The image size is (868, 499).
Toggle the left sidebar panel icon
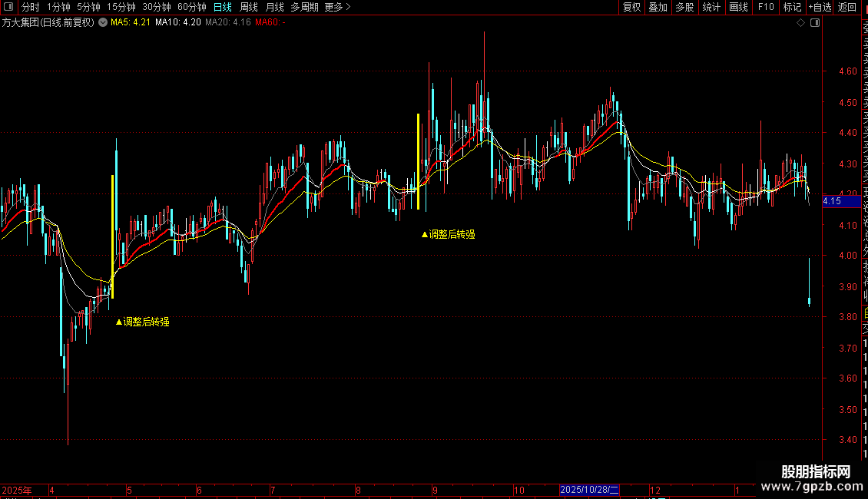(x=8, y=7)
